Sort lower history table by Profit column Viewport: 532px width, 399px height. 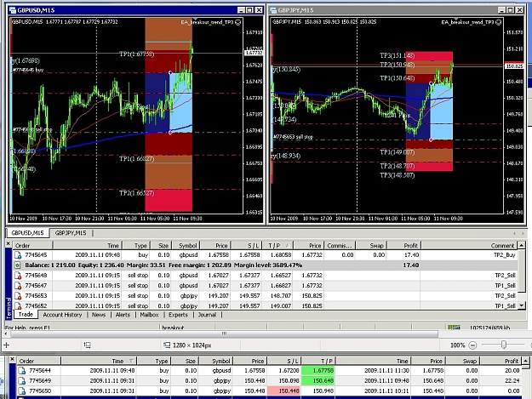point(501,361)
